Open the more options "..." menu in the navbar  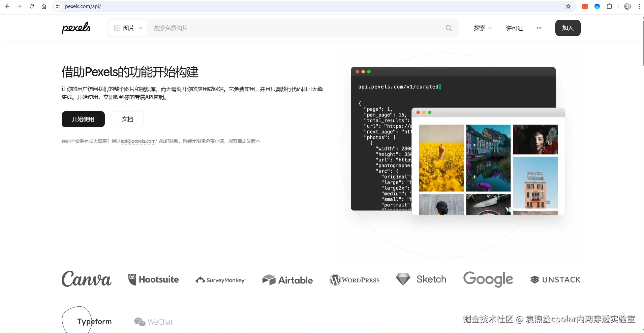(539, 28)
